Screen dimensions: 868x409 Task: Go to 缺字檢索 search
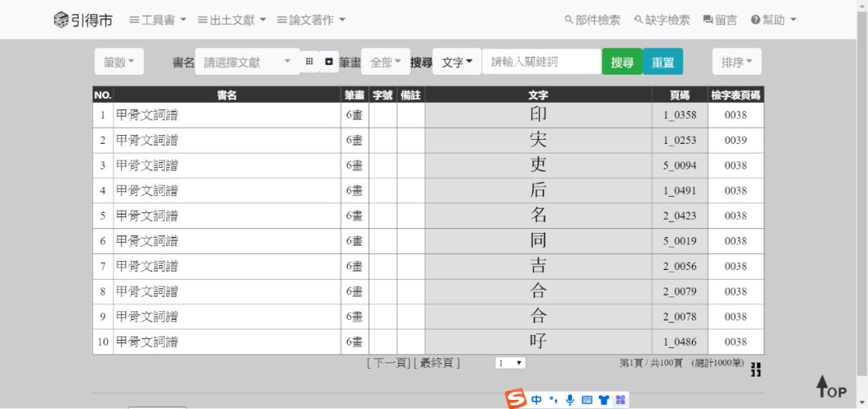(x=662, y=20)
